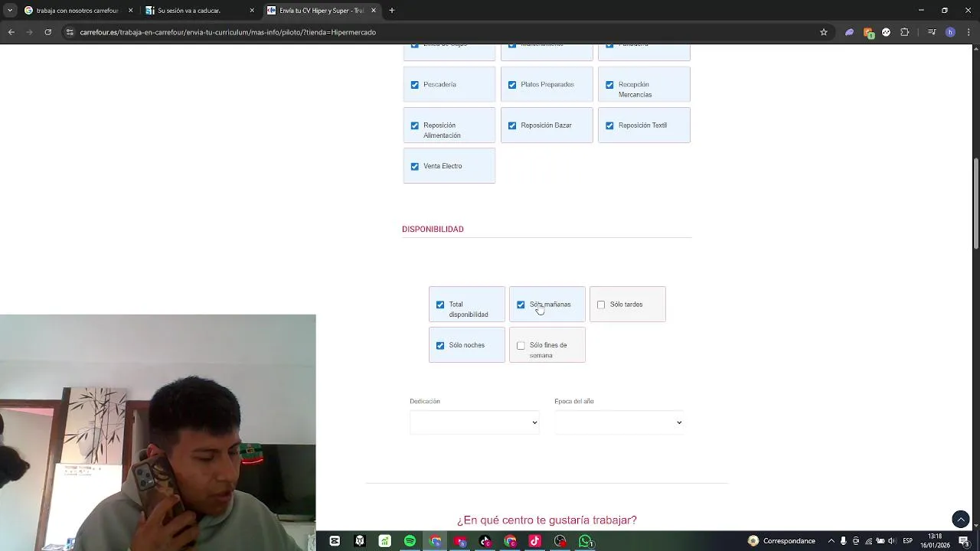Check Sólo fines de semana checkbox
The image size is (980, 551).
521,345
